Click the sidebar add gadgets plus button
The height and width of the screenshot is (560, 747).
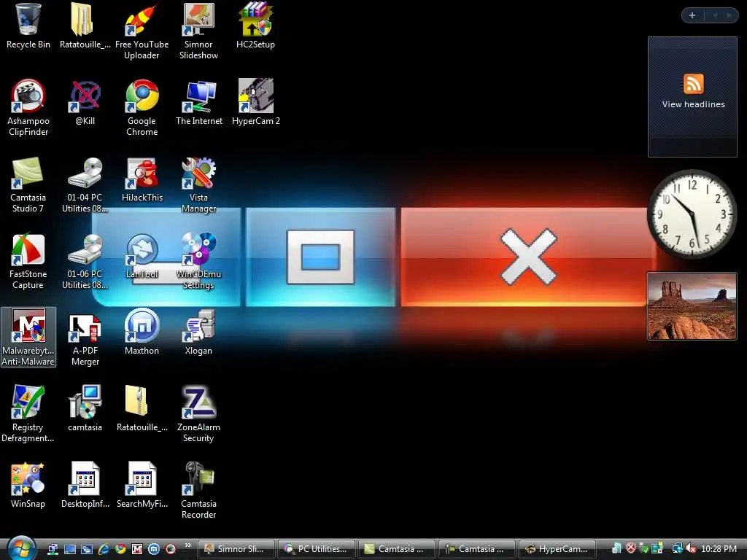point(692,15)
